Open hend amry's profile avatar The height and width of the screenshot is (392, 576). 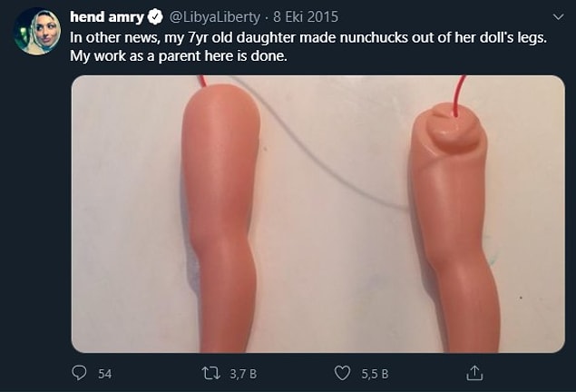(x=37, y=32)
